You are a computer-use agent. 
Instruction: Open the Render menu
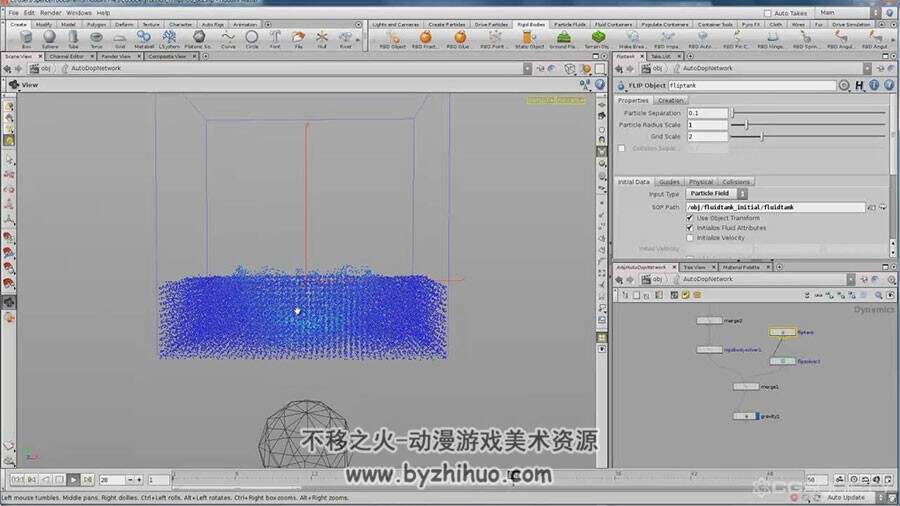[x=51, y=13]
